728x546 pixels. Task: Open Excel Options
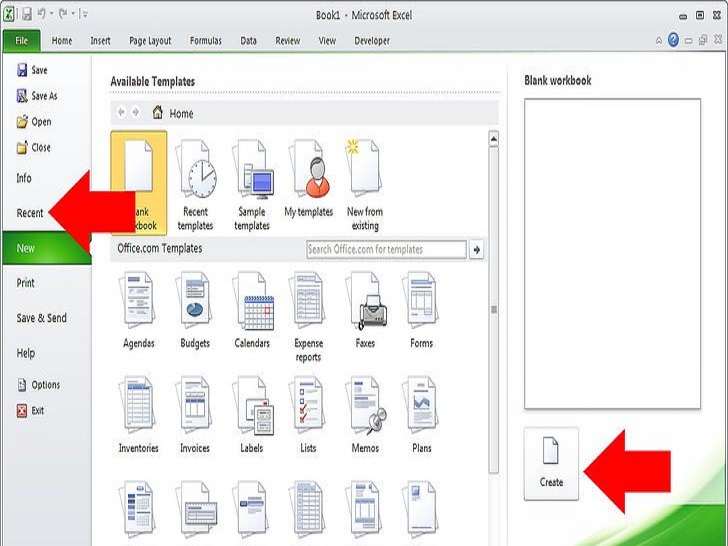pos(39,385)
